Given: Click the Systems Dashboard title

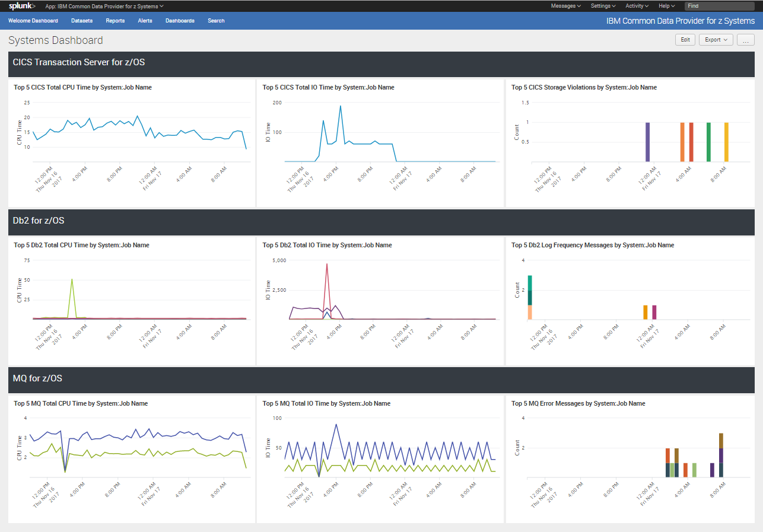Looking at the screenshot, I should coord(56,40).
